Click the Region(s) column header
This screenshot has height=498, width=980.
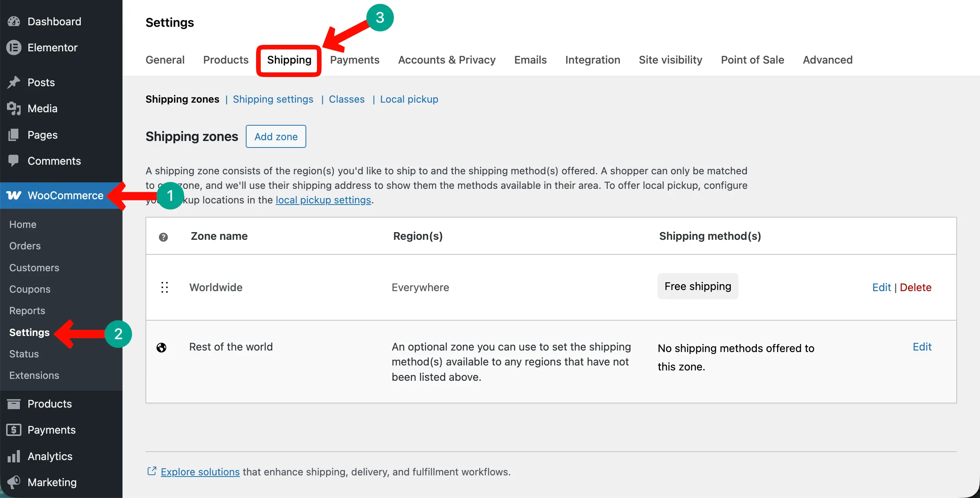click(x=418, y=236)
